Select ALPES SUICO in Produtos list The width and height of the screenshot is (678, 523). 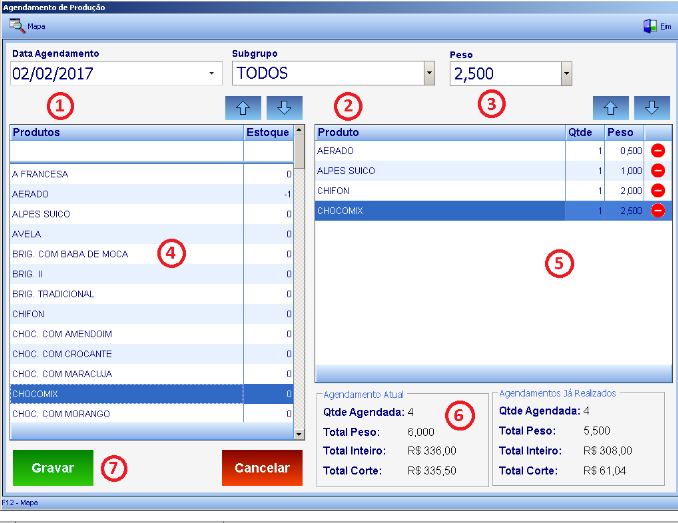tap(151, 214)
